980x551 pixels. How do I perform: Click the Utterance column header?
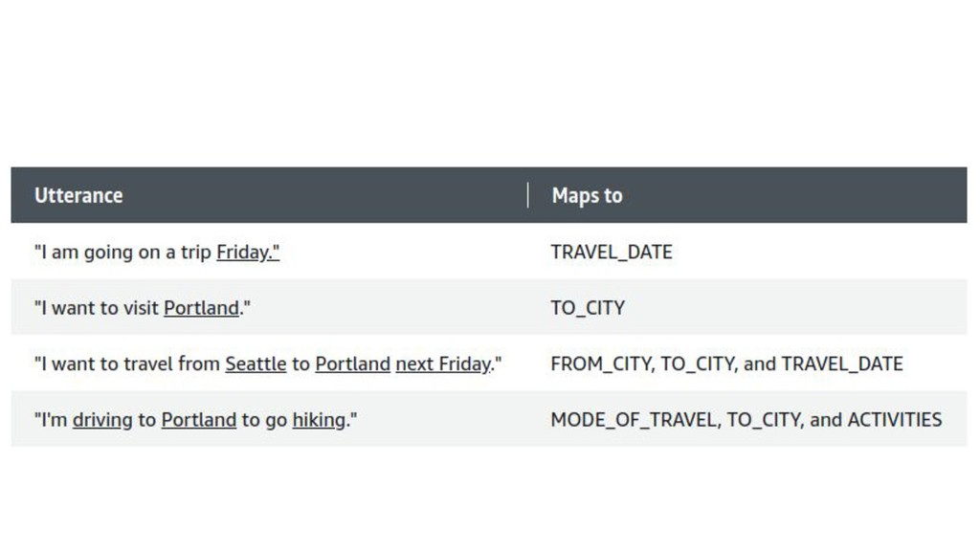(x=78, y=195)
